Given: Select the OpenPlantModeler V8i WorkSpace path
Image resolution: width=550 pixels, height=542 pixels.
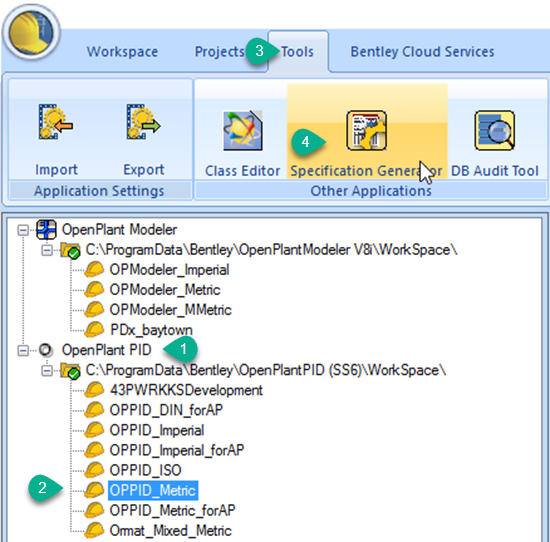Looking at the screenshot, I should pyautogui.click(x=271, y=250).
